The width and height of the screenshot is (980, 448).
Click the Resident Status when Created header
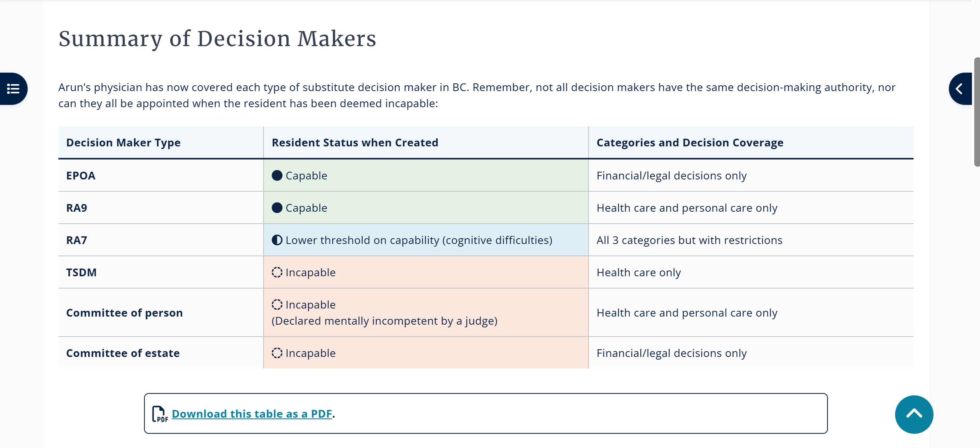point(355,143)
